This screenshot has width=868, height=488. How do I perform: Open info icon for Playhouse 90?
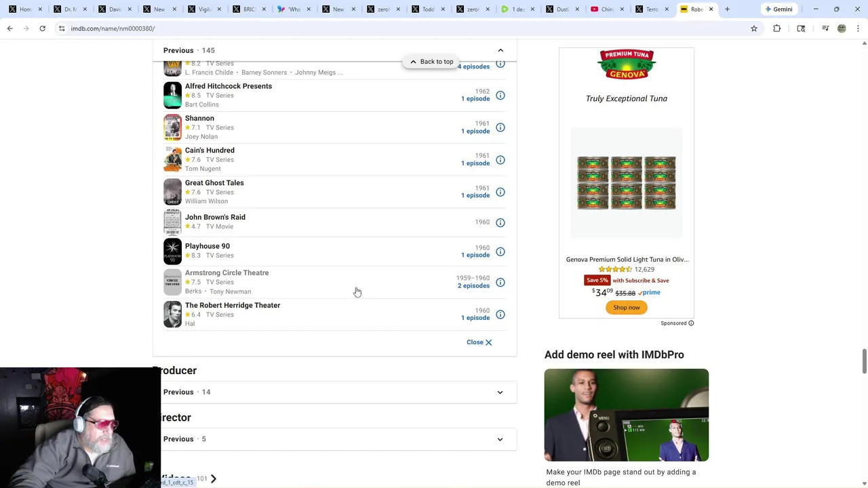point(500,251)
